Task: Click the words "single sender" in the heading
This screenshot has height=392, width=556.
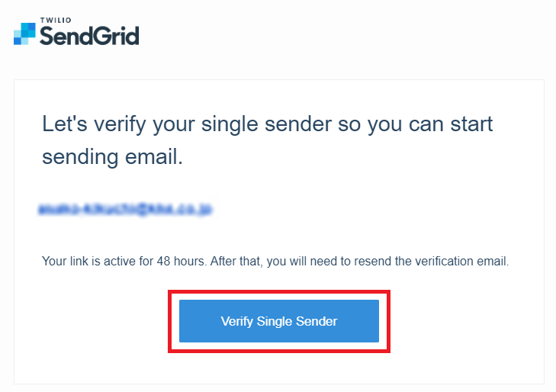Action: [x=267, y=124]
